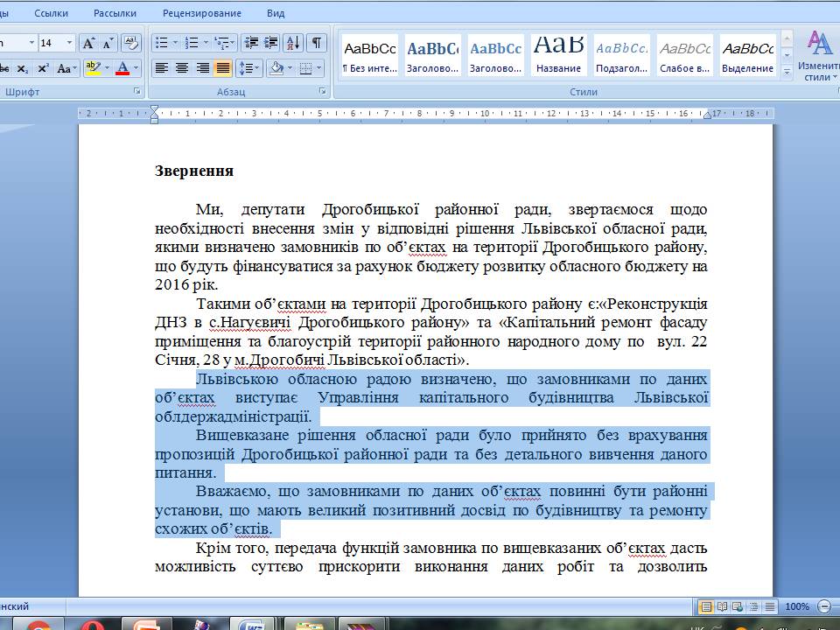This screenshot has width=840, height=630.
Task: Center align the selected text
Action: (182, 68)
